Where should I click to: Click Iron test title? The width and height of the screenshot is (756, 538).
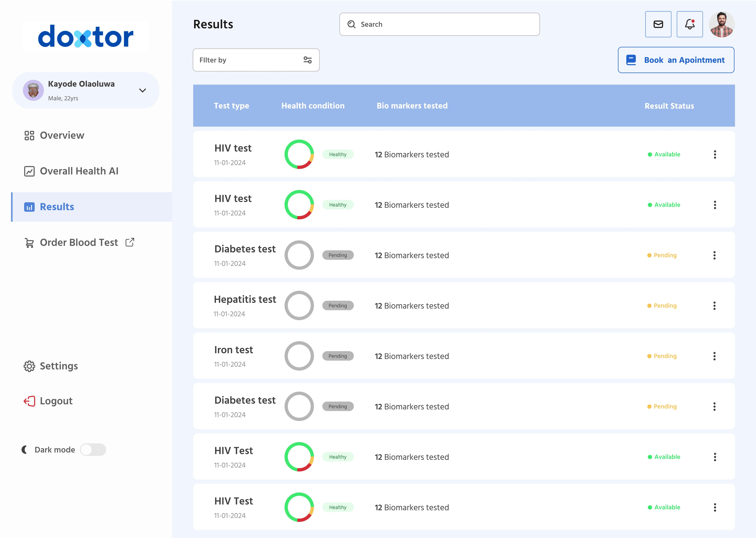(x=234, y=350)
